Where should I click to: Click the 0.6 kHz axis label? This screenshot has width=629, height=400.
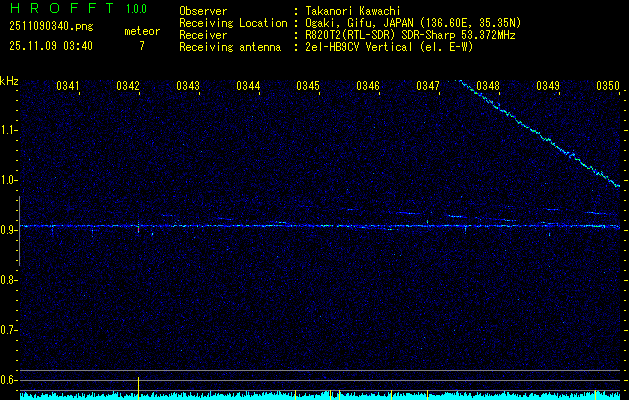[x=9, y=380]
